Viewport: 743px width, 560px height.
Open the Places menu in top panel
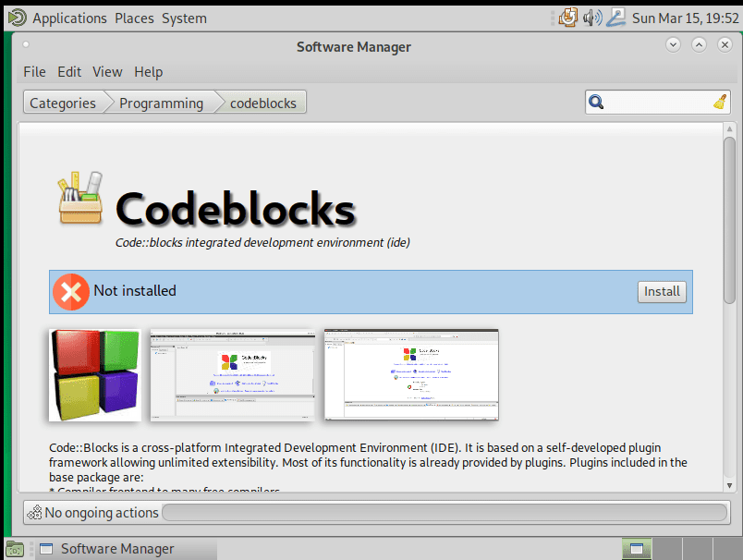134,18
